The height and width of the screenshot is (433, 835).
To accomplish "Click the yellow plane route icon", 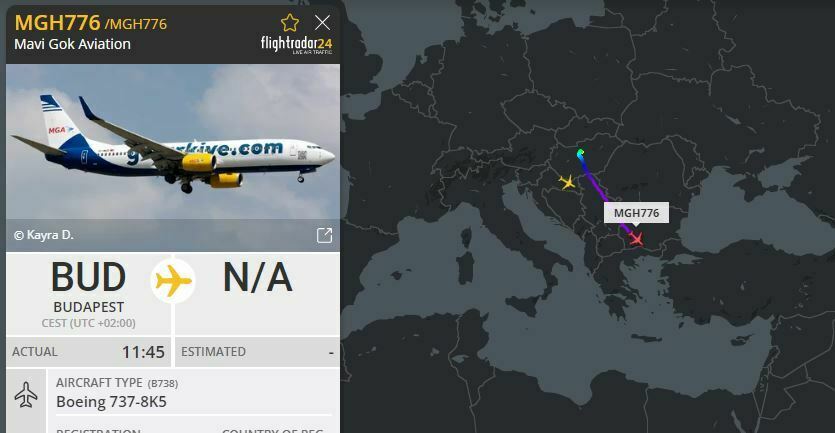I will tap(173, 281).
